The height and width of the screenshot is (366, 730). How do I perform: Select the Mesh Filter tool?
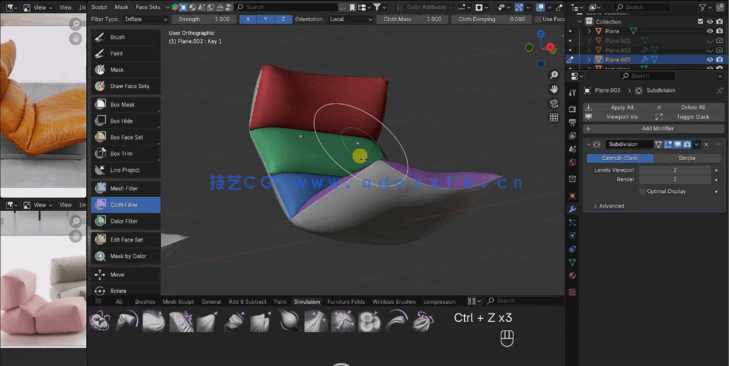point(126,188)
